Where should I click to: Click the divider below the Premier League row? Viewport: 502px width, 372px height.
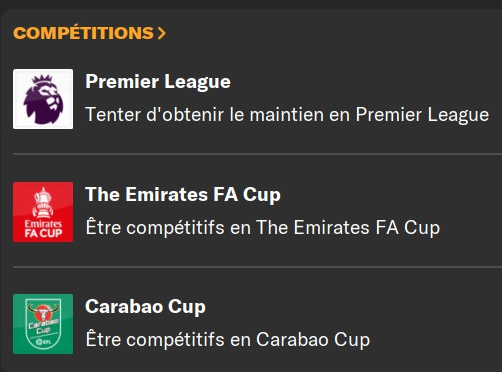click(x=257, y=154)
